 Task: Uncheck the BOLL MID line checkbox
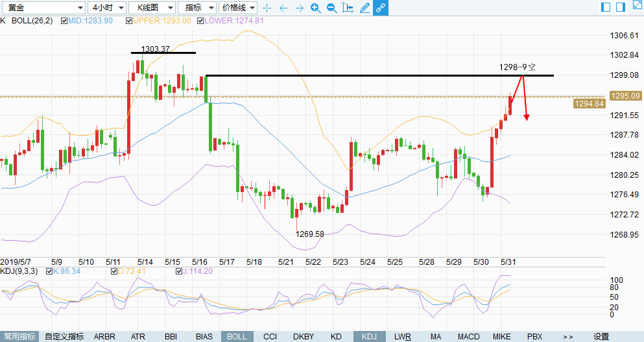[64, 21]
